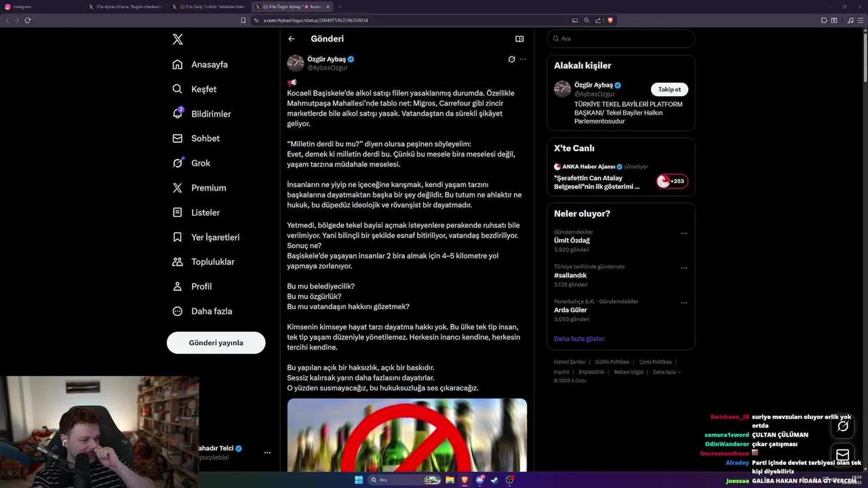
Task: Open floating Grok button
Action: [x=843, y=426]
